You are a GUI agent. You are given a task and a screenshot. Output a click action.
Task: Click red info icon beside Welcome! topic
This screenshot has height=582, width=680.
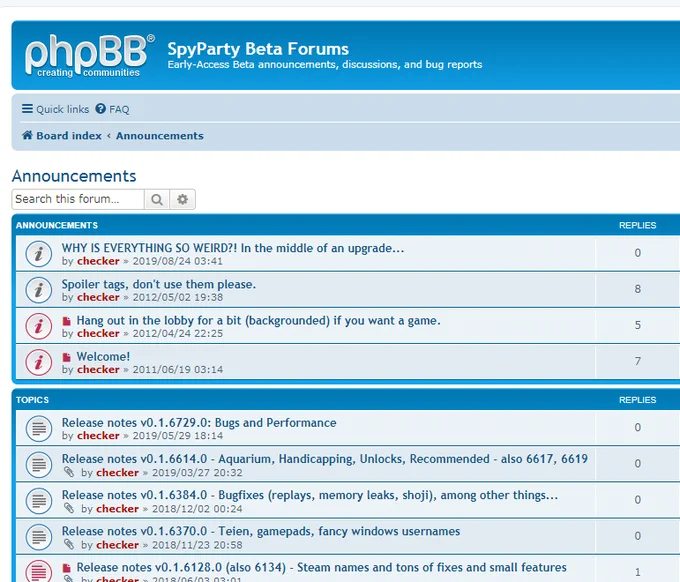tap(39, 362)
